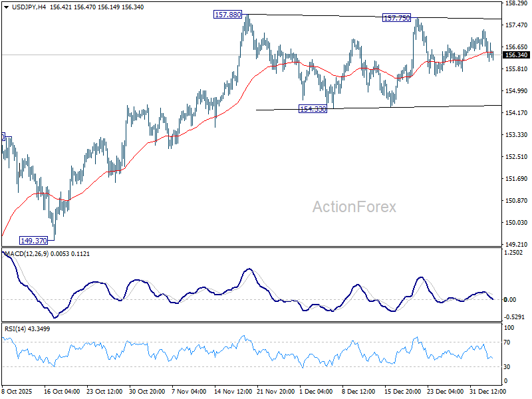Screen dimensions: 532x399
Task: Click the 158.290 price axis value
Action: (x=517, y=3)
